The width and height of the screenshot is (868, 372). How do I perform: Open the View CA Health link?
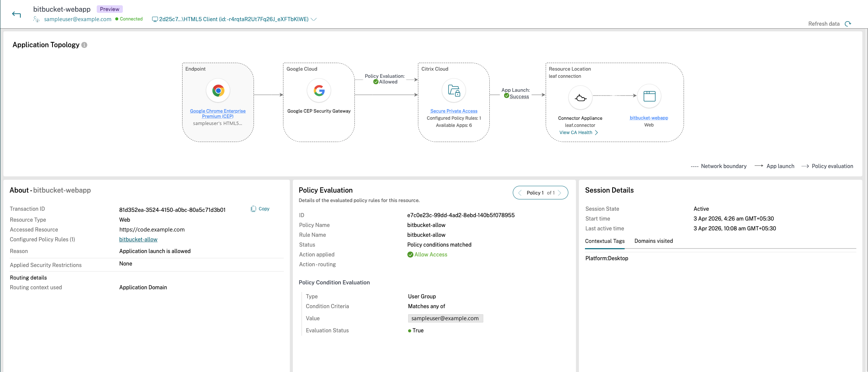pyautogui.click(x=579, y=133)
